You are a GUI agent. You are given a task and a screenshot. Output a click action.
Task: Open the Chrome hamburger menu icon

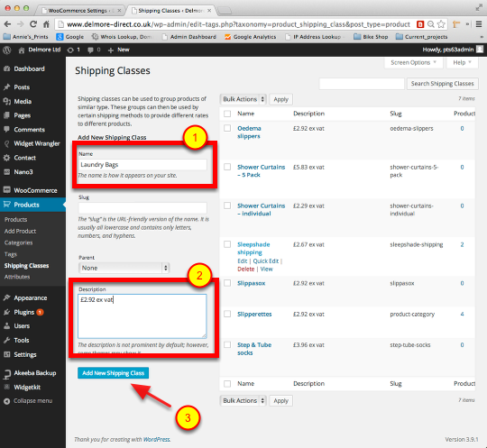479,24
